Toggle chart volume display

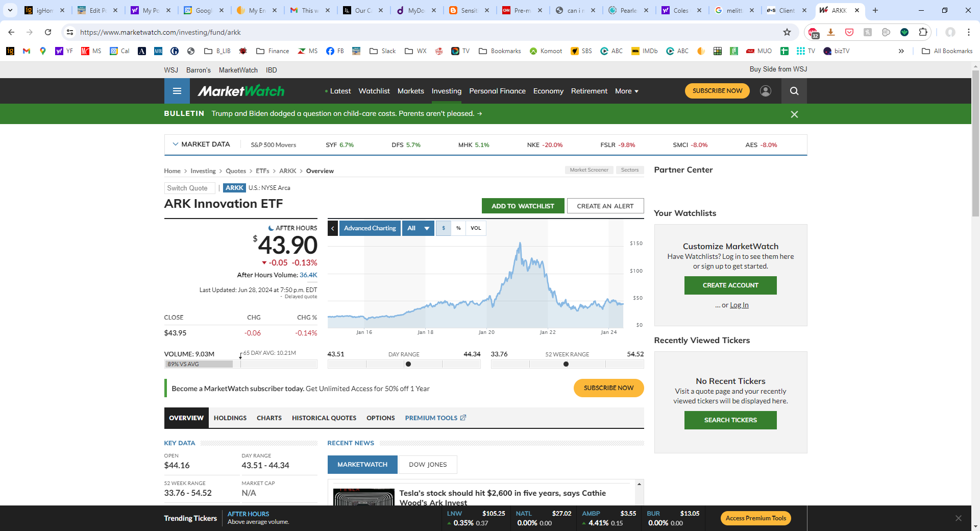click(476, 228)
